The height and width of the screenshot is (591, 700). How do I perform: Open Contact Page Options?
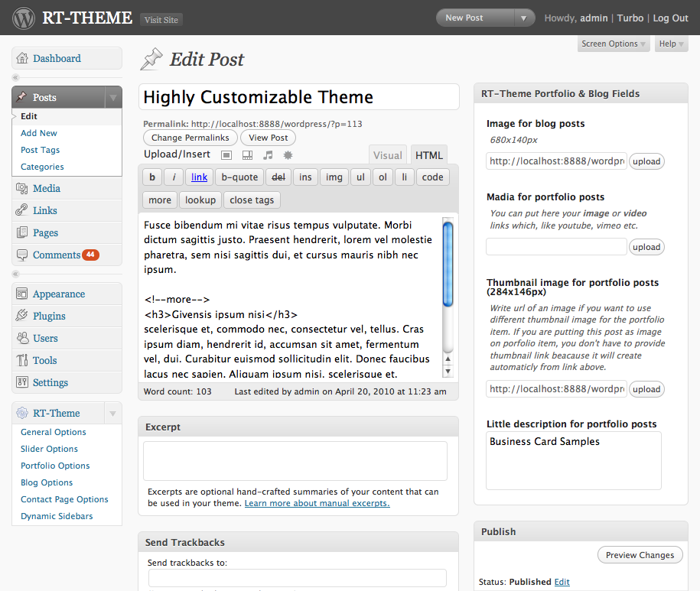coord(65,499)
